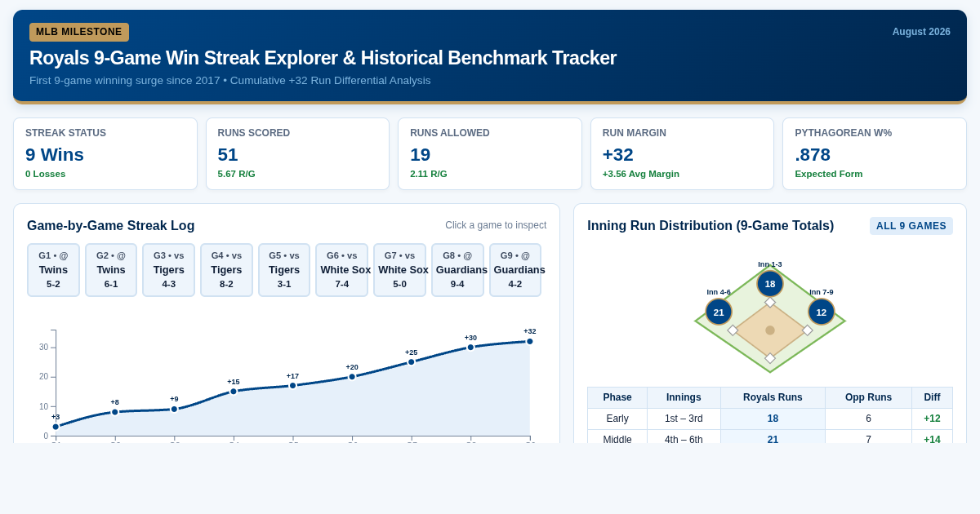Click the +3 data point on chart
This screenshot has width=980, height=514.
[x=56, y=427]
